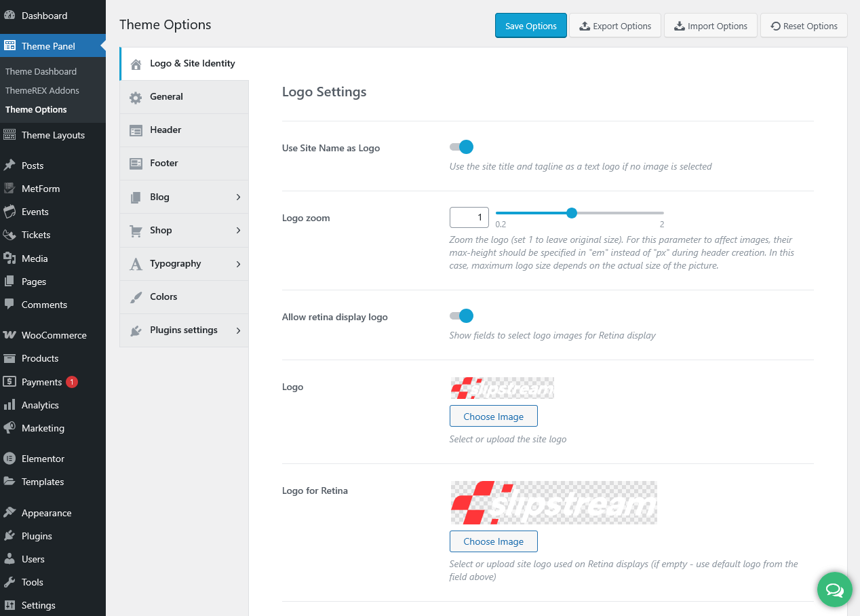Click the Logo zoom slider handle

572,213
